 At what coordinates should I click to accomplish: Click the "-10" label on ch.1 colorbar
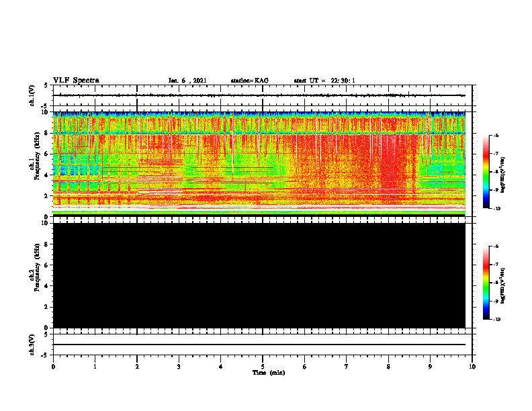[496, 209]
